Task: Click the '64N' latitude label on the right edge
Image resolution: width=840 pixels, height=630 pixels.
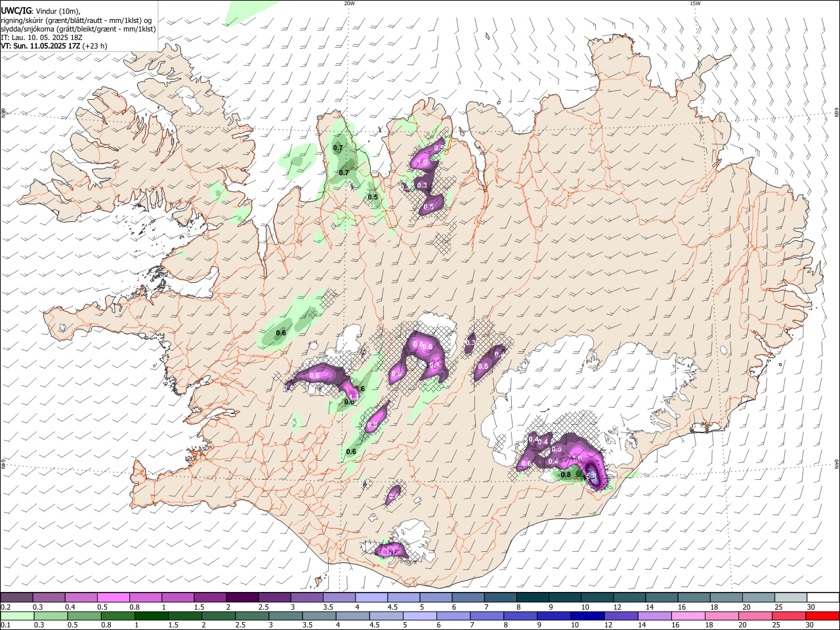Action: click(x=837, y=463)
